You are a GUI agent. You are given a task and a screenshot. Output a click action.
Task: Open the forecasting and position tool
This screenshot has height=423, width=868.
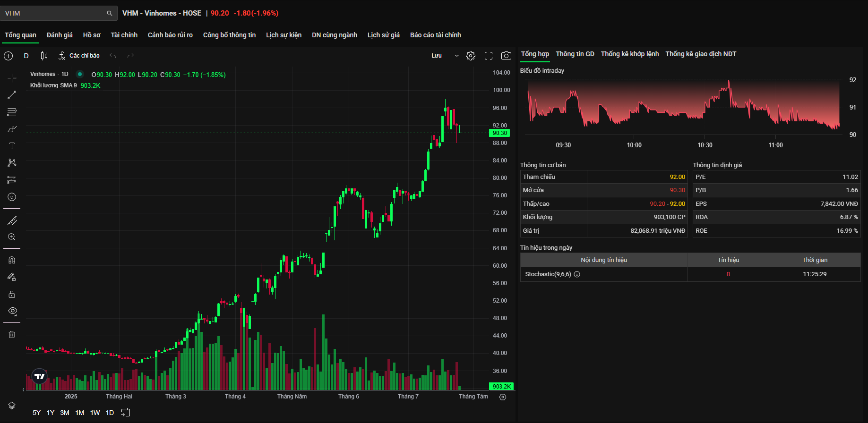(12, 180)
